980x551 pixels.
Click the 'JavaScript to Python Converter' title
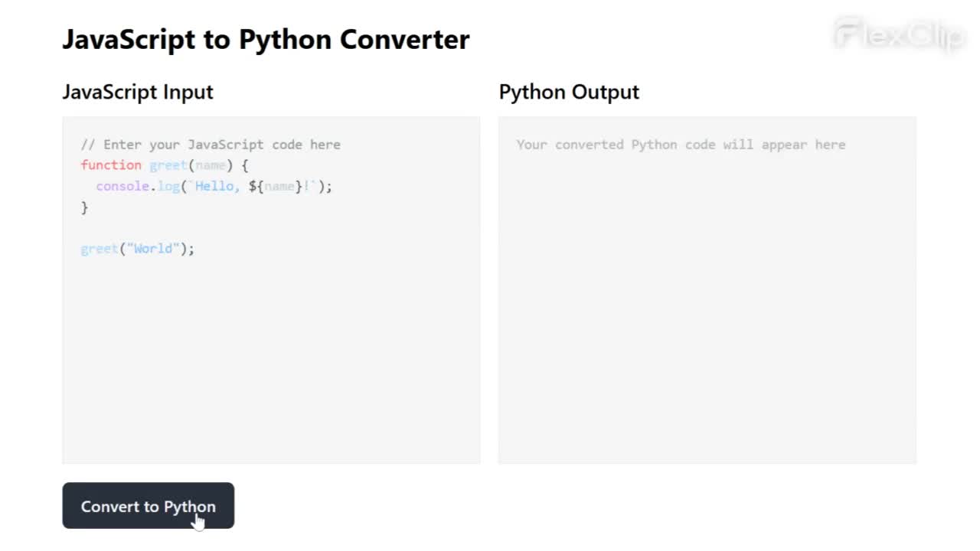click(266, 39)
